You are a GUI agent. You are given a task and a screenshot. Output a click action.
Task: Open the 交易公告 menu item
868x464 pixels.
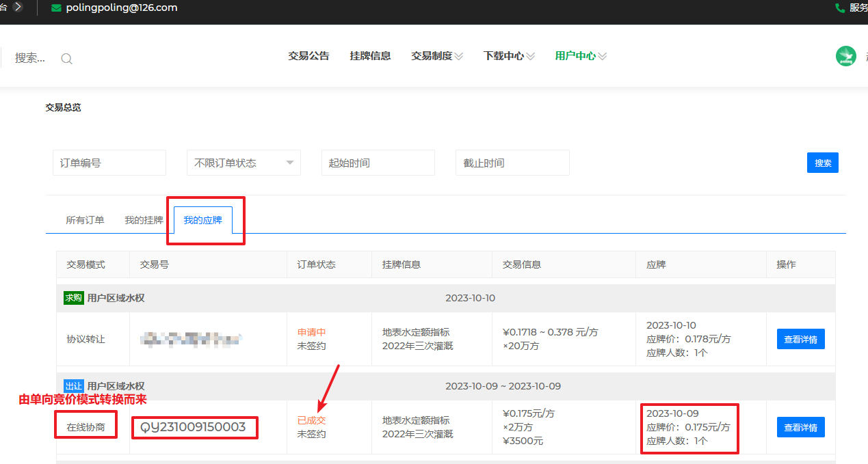point(308,56)
